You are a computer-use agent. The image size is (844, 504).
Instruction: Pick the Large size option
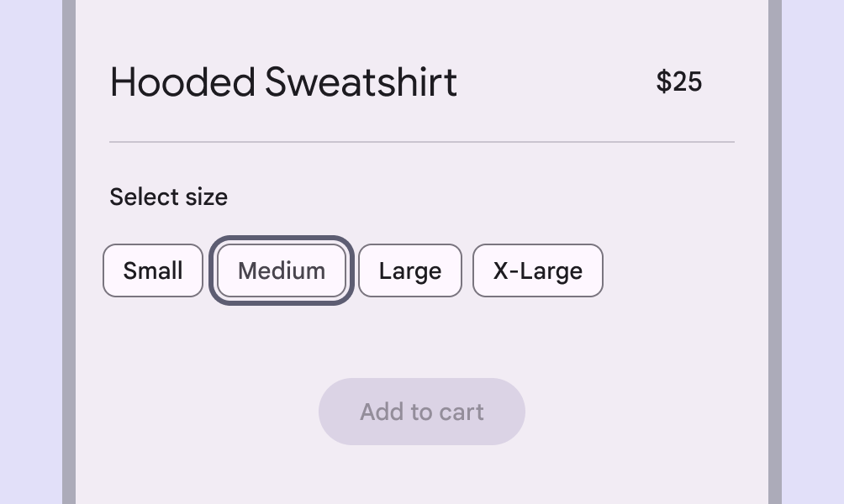pos(410,270)
